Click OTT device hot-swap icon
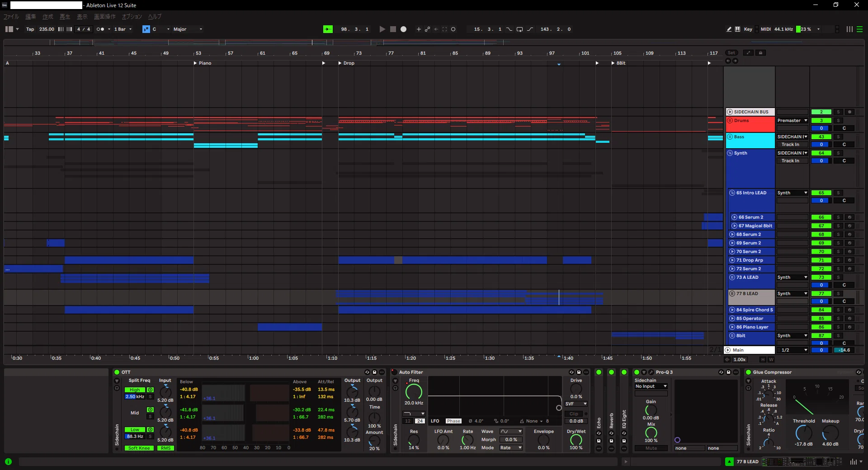The image size is (868, 470). (x=367, y=372)
